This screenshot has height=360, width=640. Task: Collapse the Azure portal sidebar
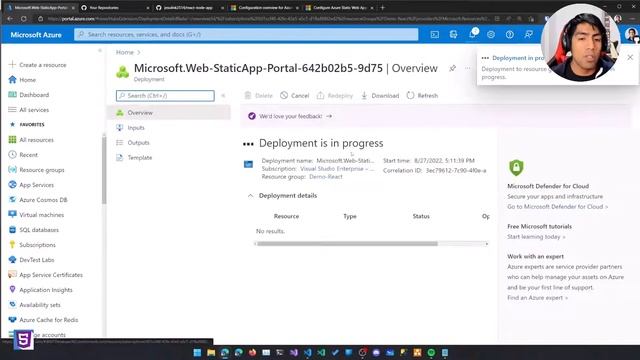click(100, 51)
